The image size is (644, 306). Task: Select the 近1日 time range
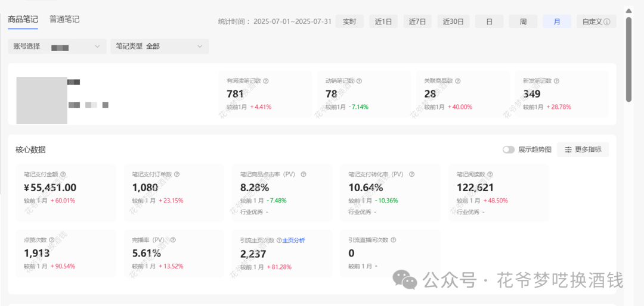click(383, 21)
